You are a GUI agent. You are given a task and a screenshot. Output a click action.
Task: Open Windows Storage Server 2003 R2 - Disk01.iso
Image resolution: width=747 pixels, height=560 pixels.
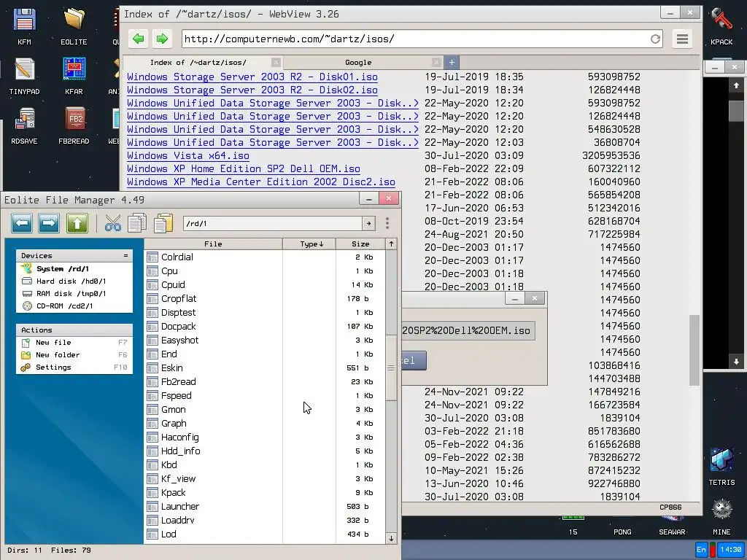tap(252, 77)
